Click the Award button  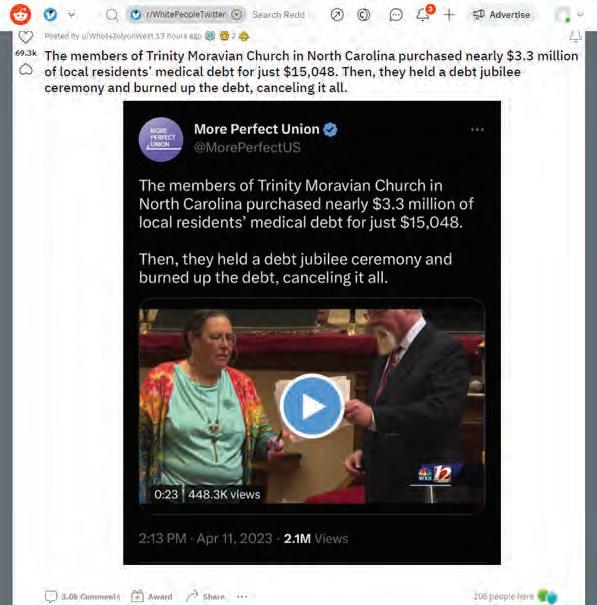152,597
